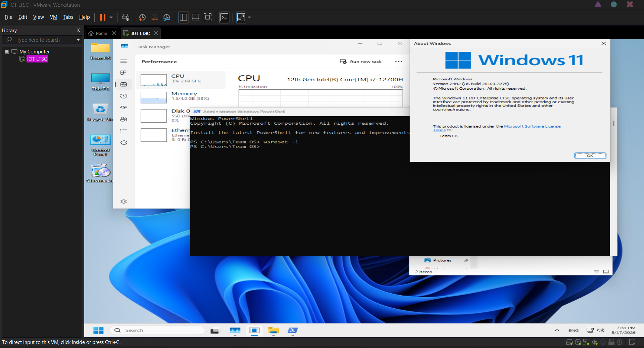Screen dimensions: 644x348
Task: Open Task Manager from the taskbar
Action: tap(235, 331)
